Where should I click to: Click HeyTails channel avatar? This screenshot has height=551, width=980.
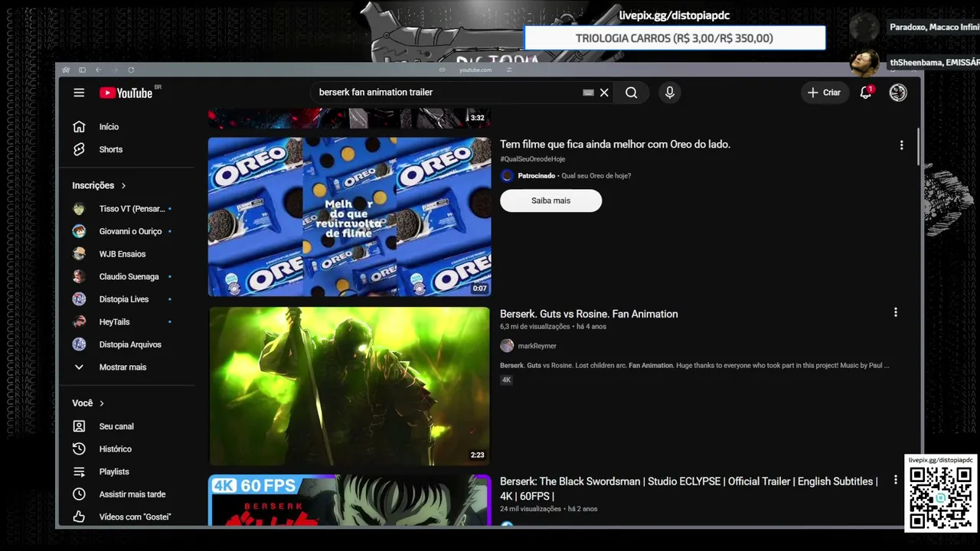79,322
